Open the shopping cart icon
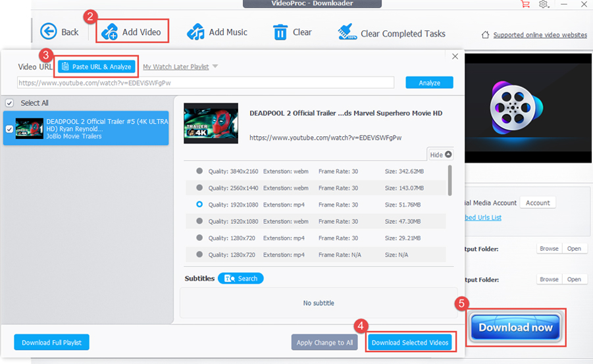This screenshot has height=364, width=593. [525, 4]
